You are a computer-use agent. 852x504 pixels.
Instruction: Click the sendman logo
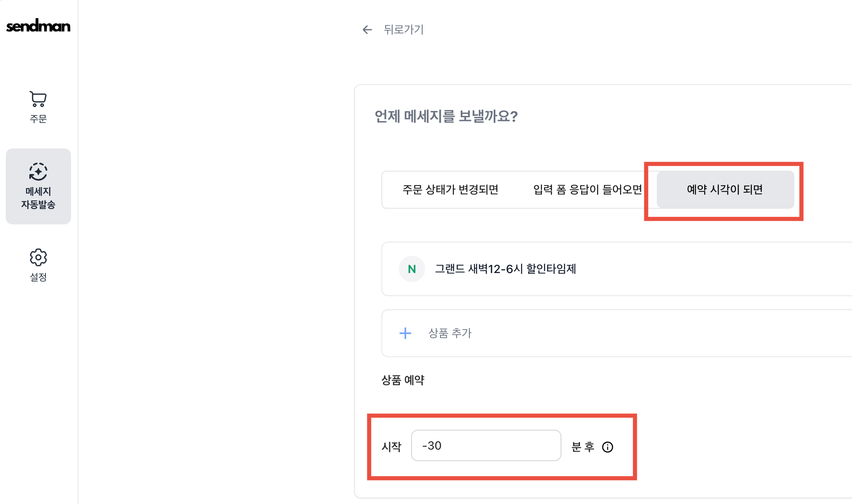tap(38, 26)
